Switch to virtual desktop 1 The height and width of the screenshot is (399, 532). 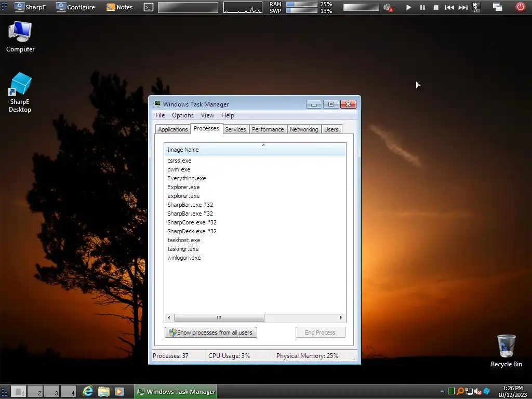[x=19, y=392]
